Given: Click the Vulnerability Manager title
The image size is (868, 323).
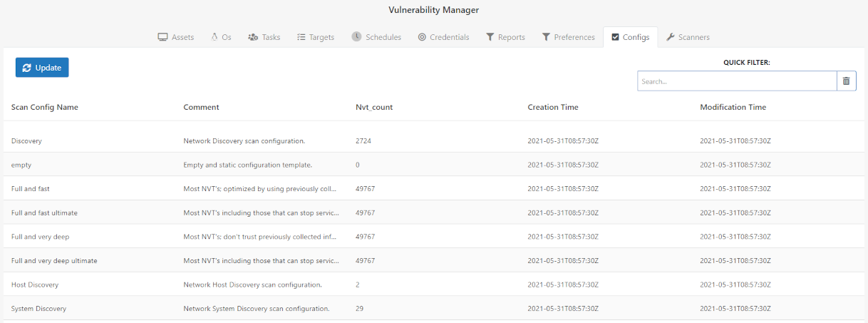Looking at the screenshot, I should [x=434, y=10].
